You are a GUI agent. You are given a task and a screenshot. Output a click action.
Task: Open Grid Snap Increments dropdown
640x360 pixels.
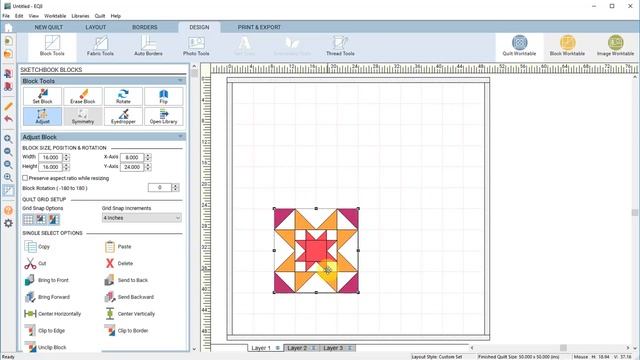141,218
